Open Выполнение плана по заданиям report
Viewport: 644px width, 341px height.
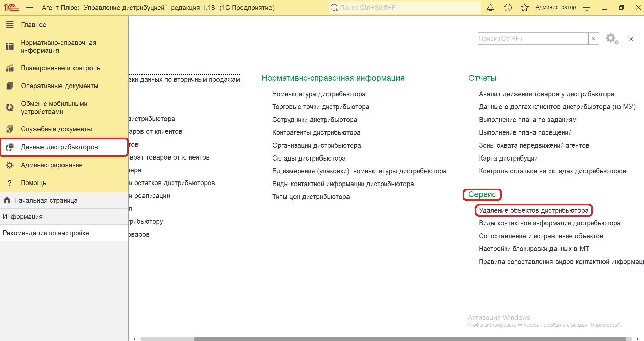(527, 120)
